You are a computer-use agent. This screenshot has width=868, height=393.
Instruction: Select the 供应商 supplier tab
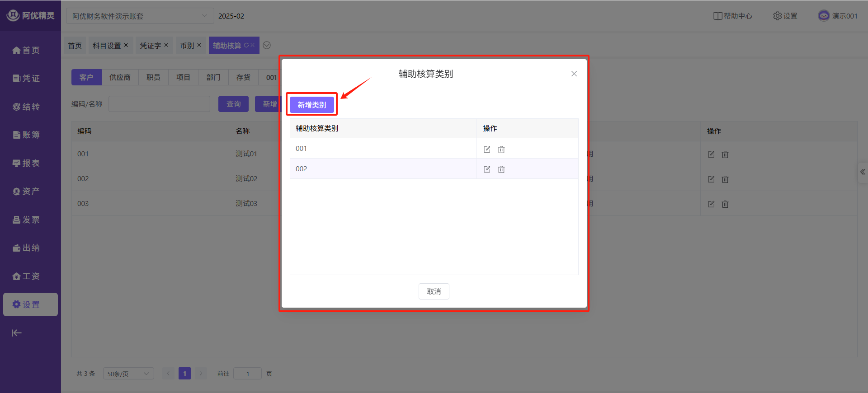(120, 77)
